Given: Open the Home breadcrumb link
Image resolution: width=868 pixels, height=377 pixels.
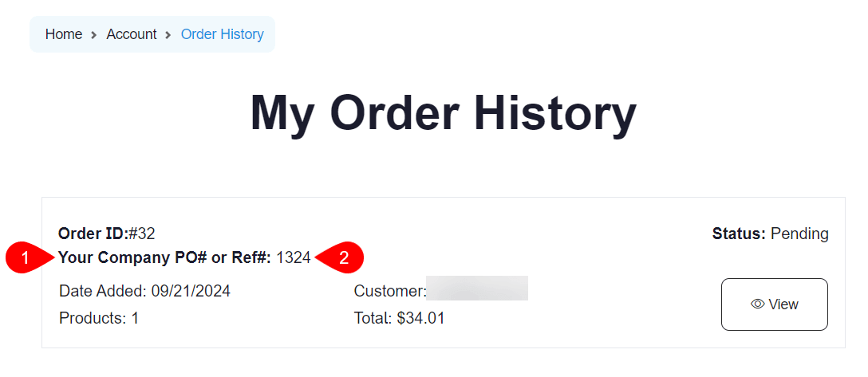Looking at the screenshot, I should click(x=64, y=34).
